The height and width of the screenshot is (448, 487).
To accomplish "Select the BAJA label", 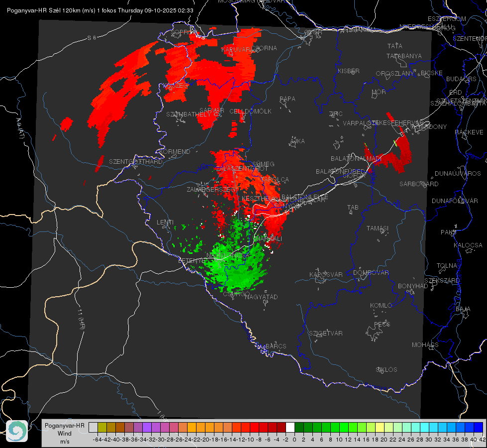I will [463, 309].
